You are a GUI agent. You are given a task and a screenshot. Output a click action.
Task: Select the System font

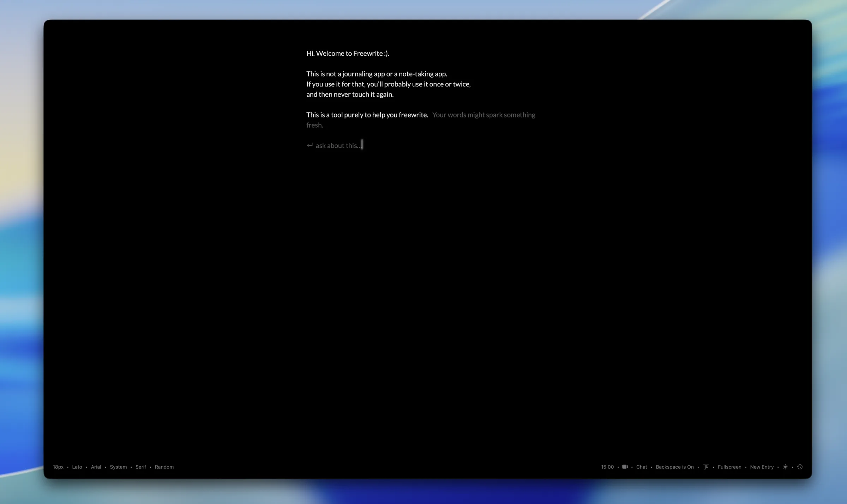(118, 467)
